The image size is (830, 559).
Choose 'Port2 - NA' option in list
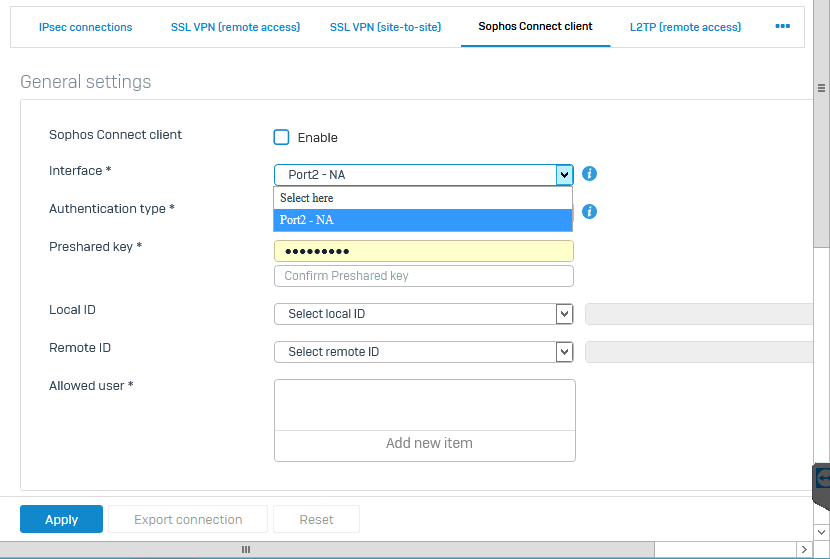click(x=422, y=220)
